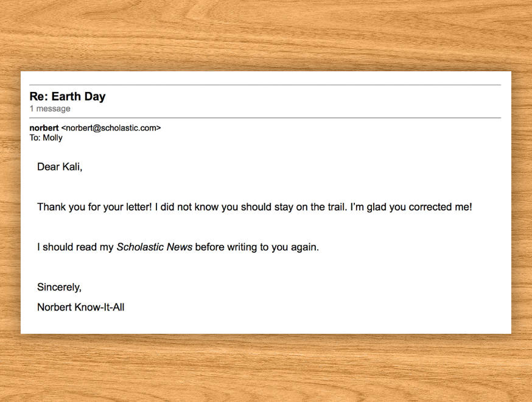Click the "Thank you for your letter!" sentence
Screen dimensions: 532x402
point(94,207)
